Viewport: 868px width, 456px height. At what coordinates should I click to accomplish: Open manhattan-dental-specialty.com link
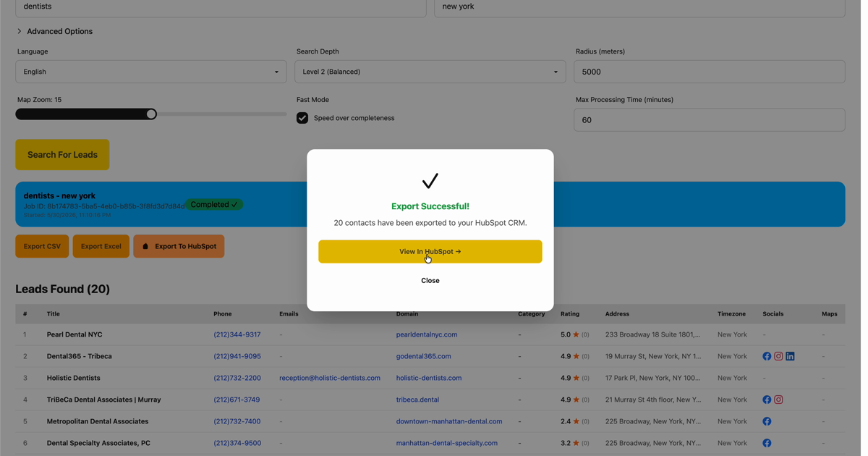coord(447,443)
